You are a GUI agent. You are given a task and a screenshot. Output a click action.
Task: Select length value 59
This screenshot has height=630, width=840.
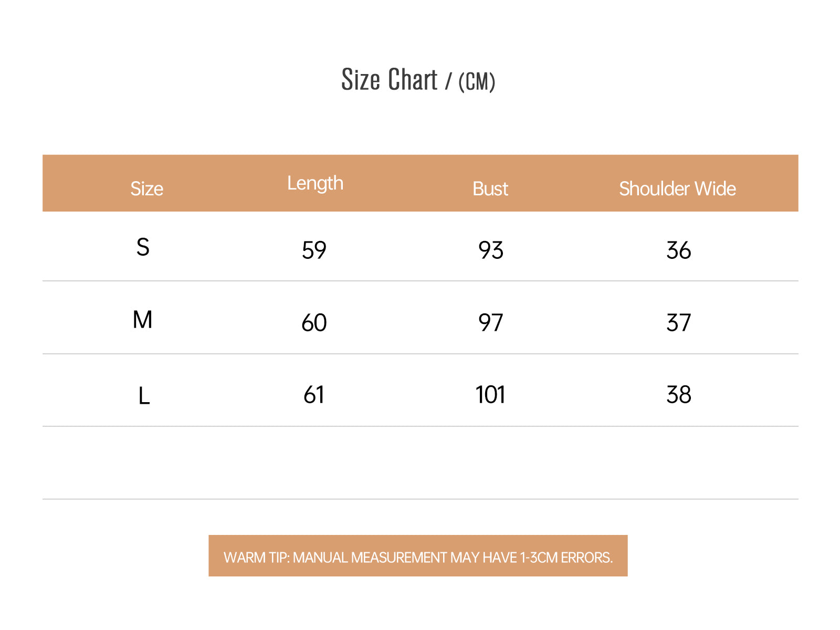[314, 250]
